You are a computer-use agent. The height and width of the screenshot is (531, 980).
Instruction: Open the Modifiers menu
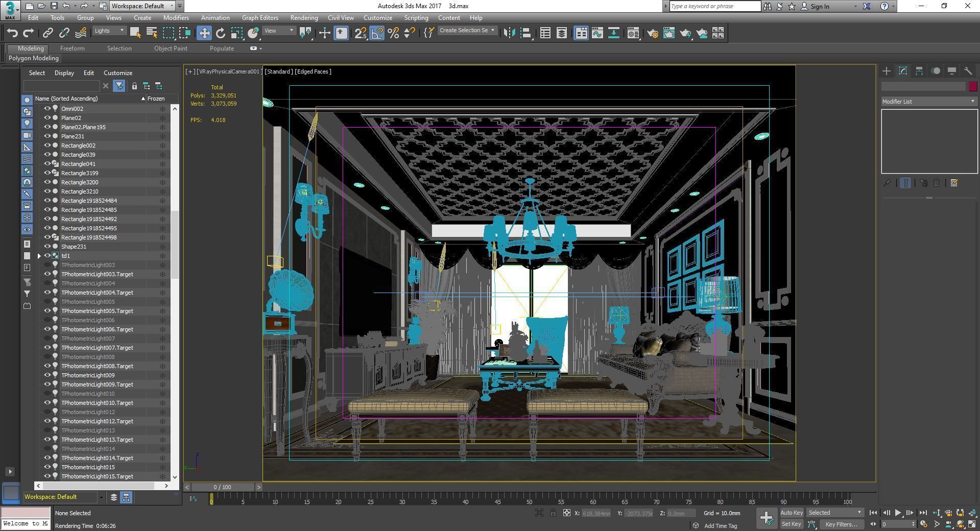point(176,18)
